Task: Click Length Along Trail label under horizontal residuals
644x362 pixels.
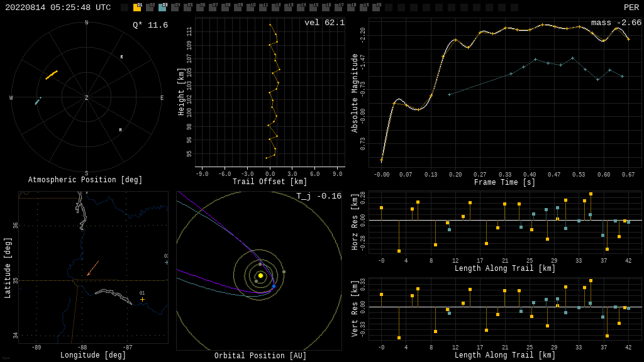Action: (x=505, y=268)
